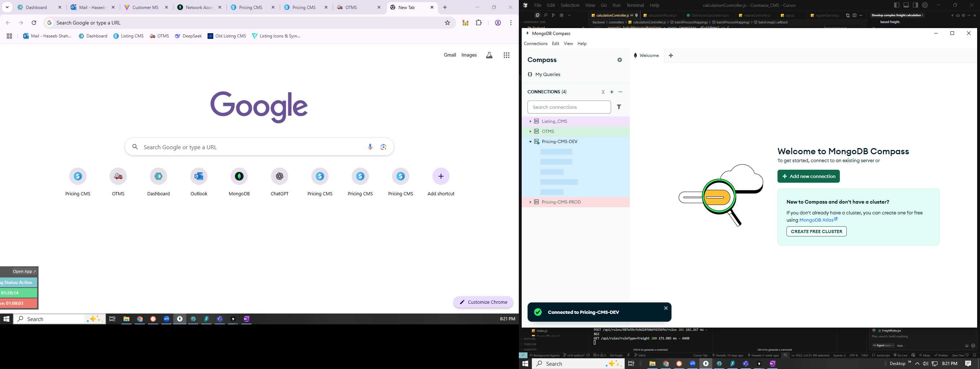Open Task View from left taskbar

tap(112, 319)
